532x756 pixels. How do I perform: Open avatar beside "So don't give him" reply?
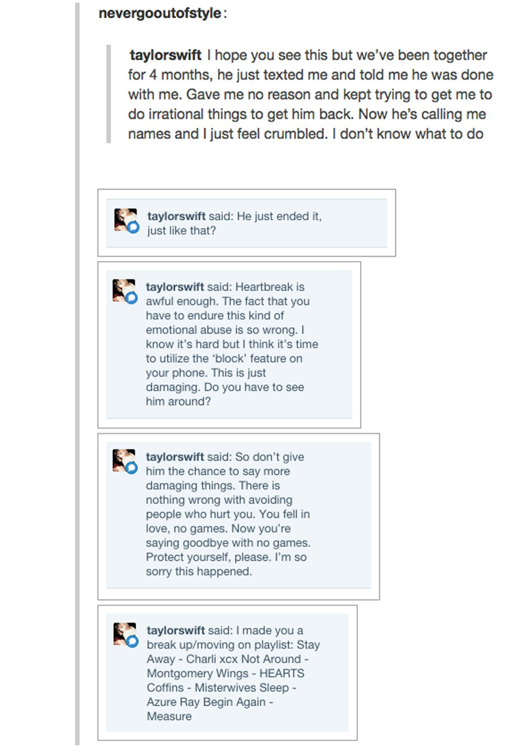[124, 460]
